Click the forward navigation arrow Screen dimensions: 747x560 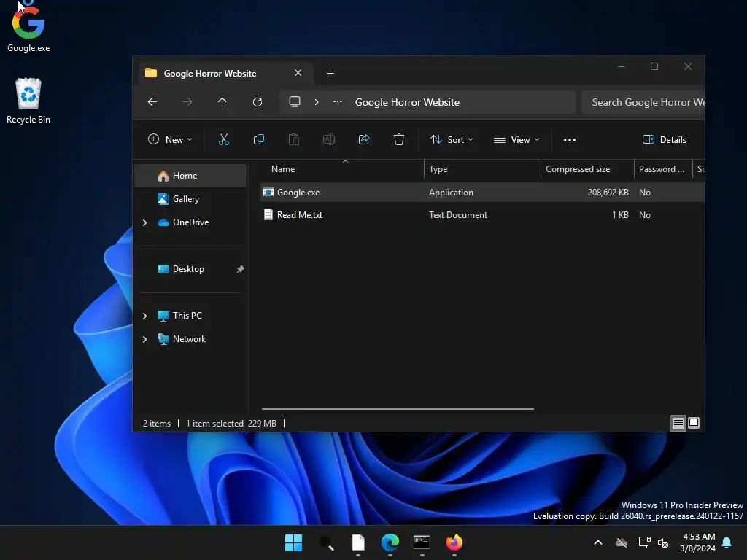(187, 102)
